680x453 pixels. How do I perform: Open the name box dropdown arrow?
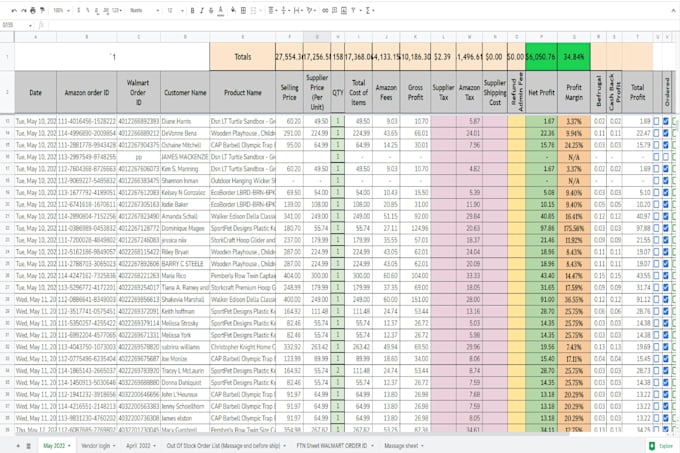click(30, 25)
